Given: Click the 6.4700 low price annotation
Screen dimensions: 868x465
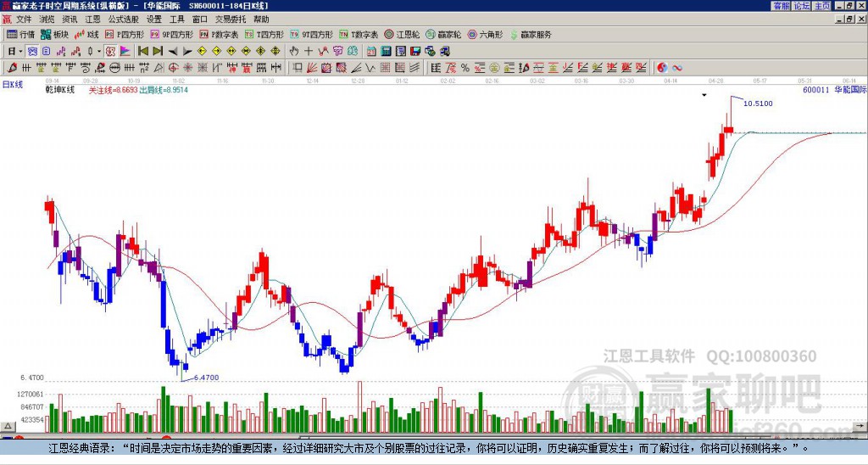Looking at the screenshot, I should [207, 378].
